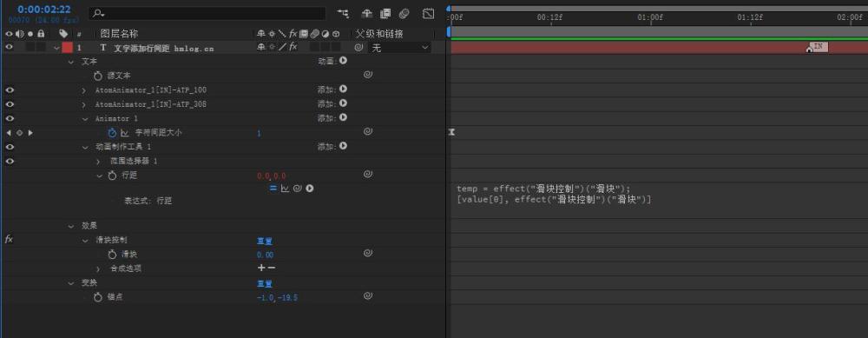
Task: Collapse the 行距 property twirl
Action: click(x=100, y=176)
